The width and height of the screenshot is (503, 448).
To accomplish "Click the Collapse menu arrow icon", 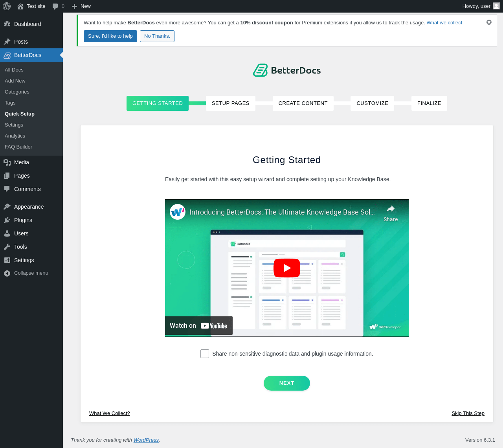I will click(x=7, y=273).
